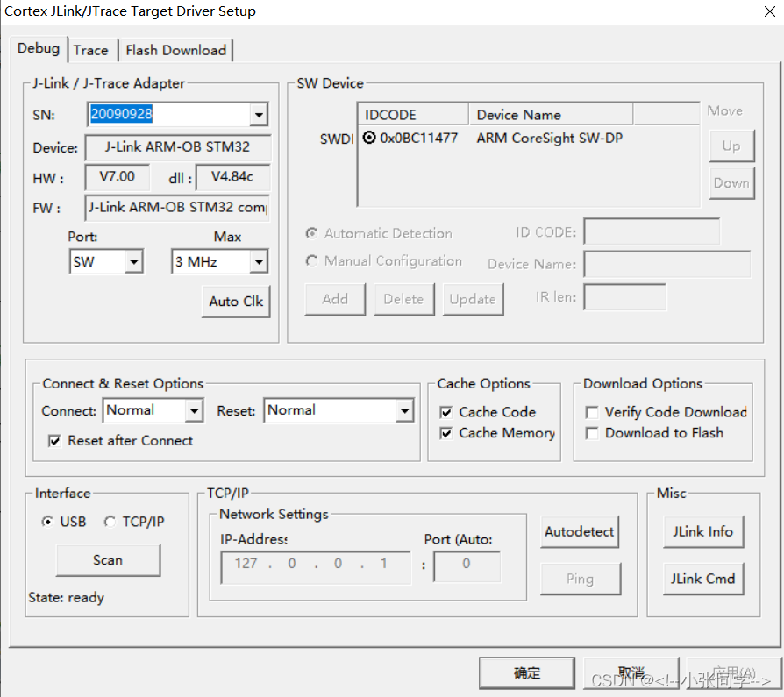Screen dimensions: 784x697
Task: Open the Reset Normal dropdown
Action: tap(404, 411)
